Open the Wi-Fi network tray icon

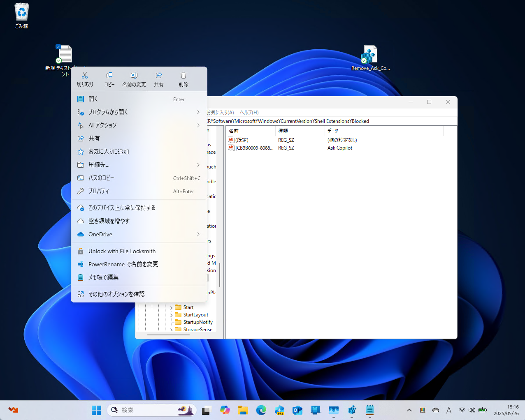(462, 410)
